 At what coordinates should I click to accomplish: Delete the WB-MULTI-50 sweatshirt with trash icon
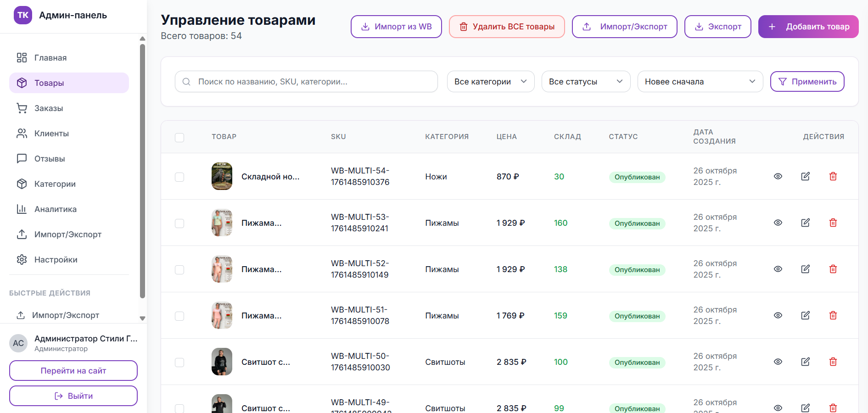tap(833, 362)
